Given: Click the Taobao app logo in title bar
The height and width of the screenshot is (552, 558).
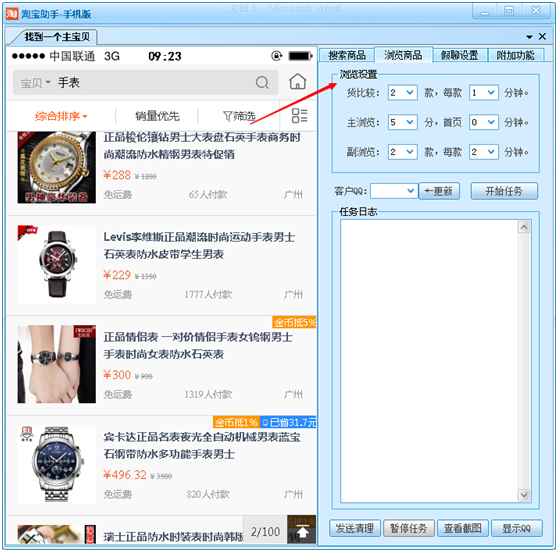Looking at the screenshot, I should (12, 14).
